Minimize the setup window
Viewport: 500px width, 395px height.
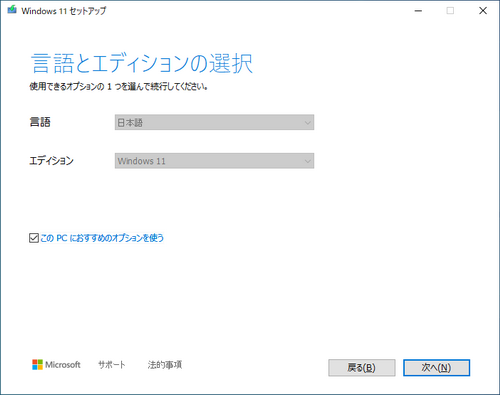[418, 11]
